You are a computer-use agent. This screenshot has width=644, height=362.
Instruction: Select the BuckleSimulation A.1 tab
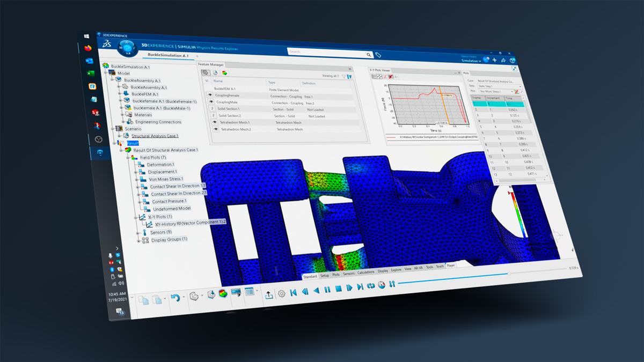(x=168, y=55)
